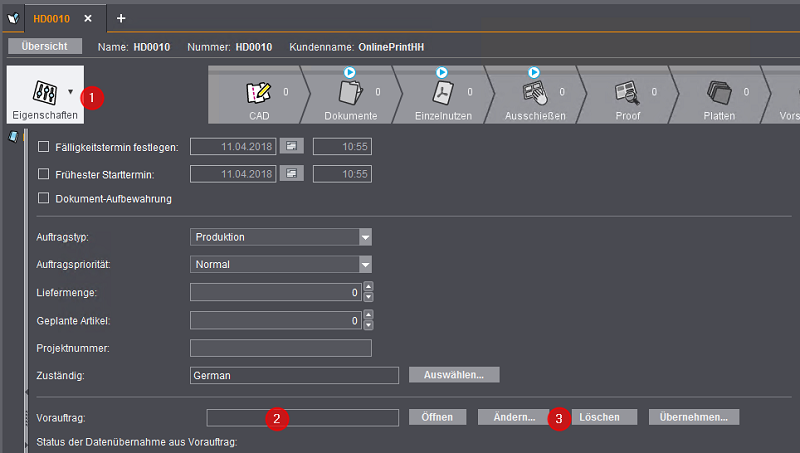800x453 pixels.
Task: Open the Dokumente workflow step
Action: point(350,93)
